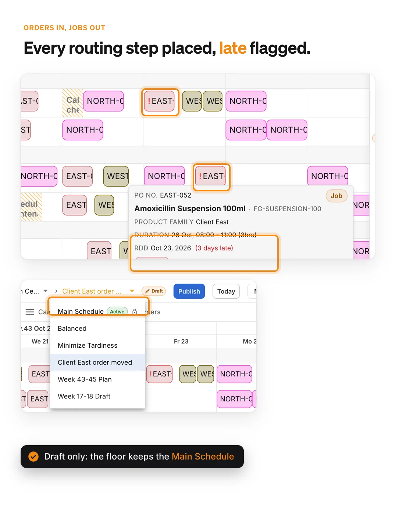Click exclamation mark on EAST block above popup
Image resolution: width=395 pixels, height=532 pixels.
coord(200,176)
